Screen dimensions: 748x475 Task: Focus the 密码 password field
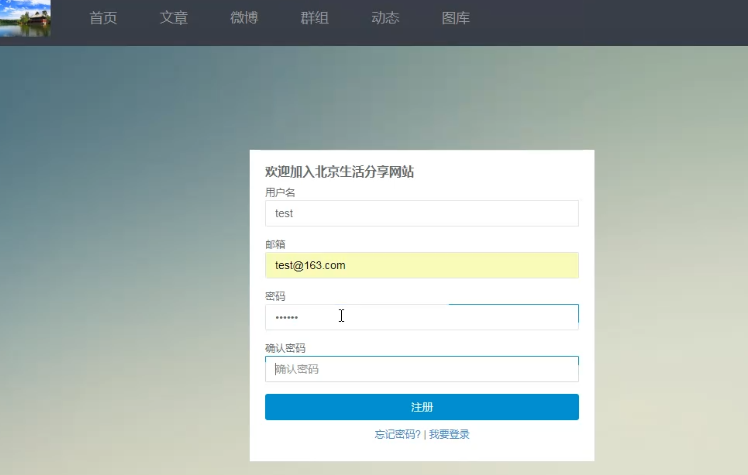tap(422, 317)
